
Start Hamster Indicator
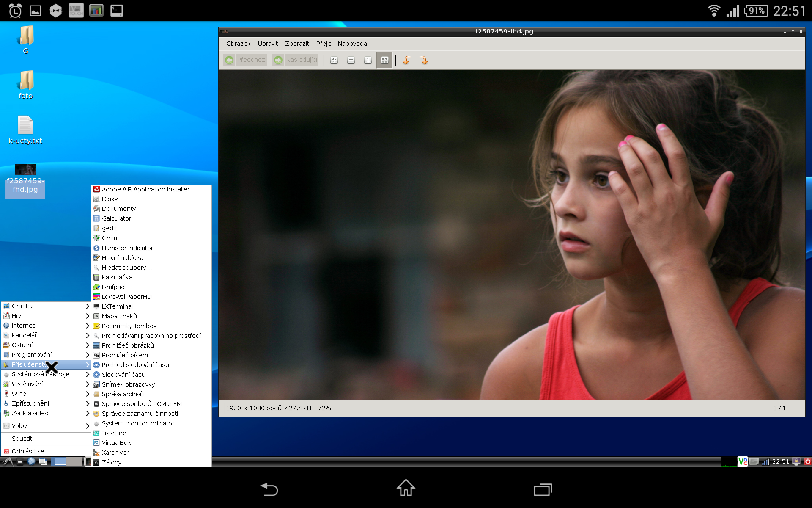tap(151, 248)
